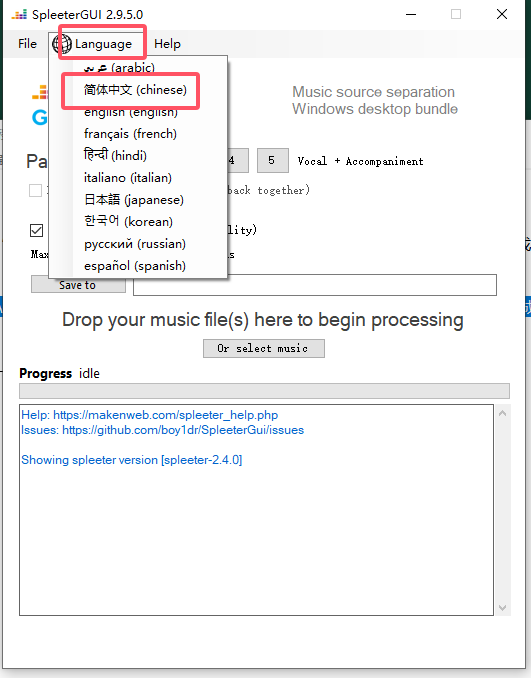Screen dimensions: 531x678
Task: Click the Progress idle status text
Action: coord(89,373)
